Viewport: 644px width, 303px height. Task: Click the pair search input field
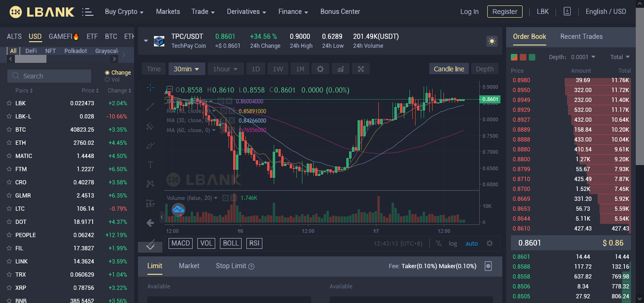coord(49,76)
